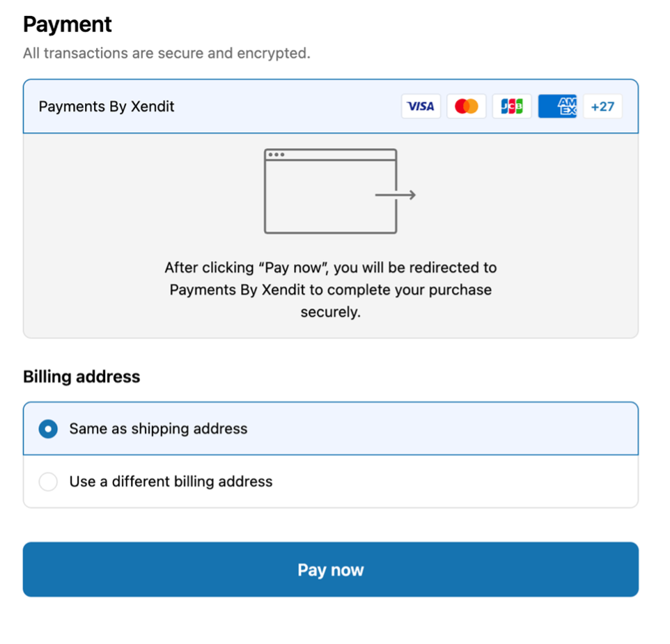Click the arrow in the redirect illustration
This screenshot has height=644, width=670.
(396, 195)
